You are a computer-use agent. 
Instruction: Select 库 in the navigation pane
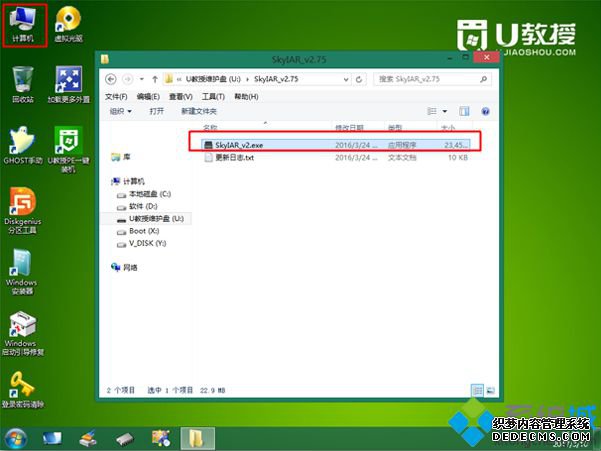(120, 157)
